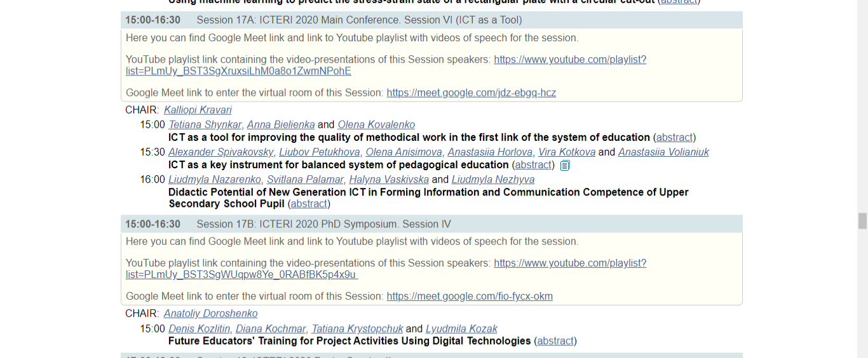Click the vertical scrollbar thumb
Viewport: 868px width, 358px height.
[x=862, y=221]
